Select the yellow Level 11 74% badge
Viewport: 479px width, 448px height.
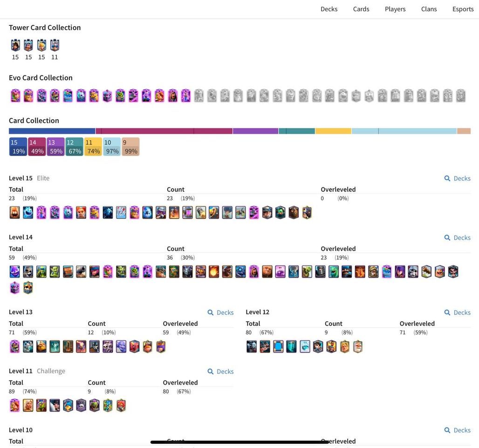tap(93, 147)
